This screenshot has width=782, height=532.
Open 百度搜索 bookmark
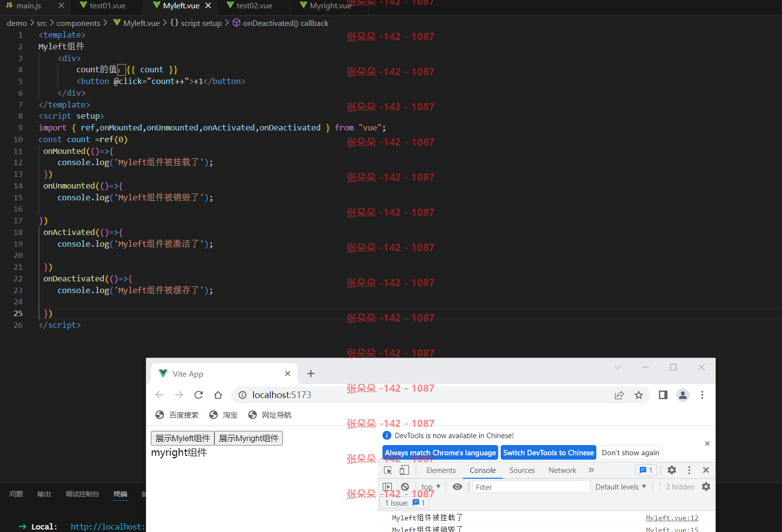[177, 415]
